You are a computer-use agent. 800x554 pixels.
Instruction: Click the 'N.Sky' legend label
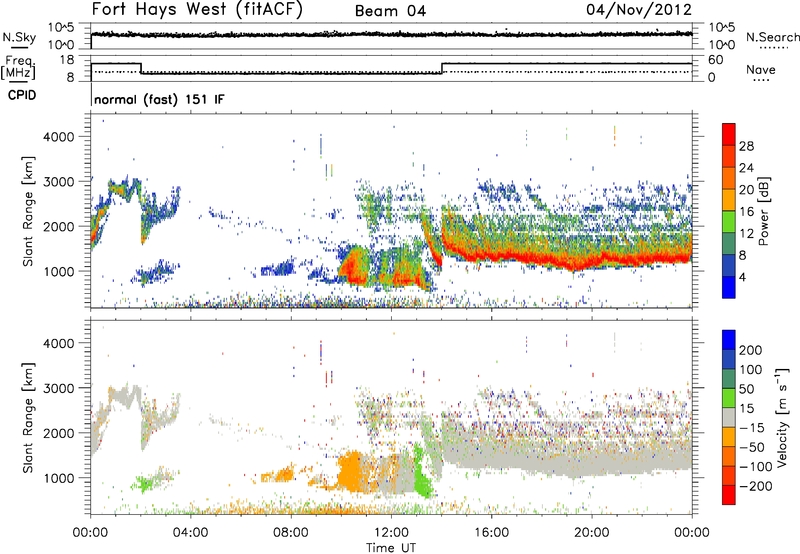coord(19,37)
